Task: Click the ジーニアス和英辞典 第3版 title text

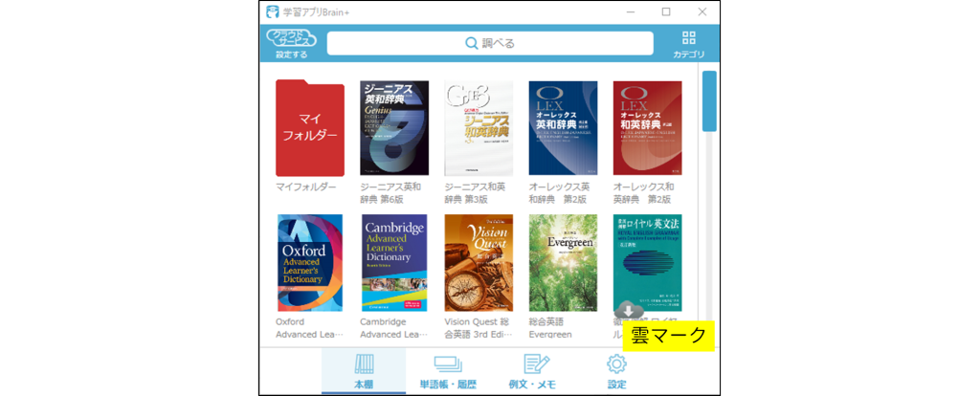Action: [x=475, y=193]
